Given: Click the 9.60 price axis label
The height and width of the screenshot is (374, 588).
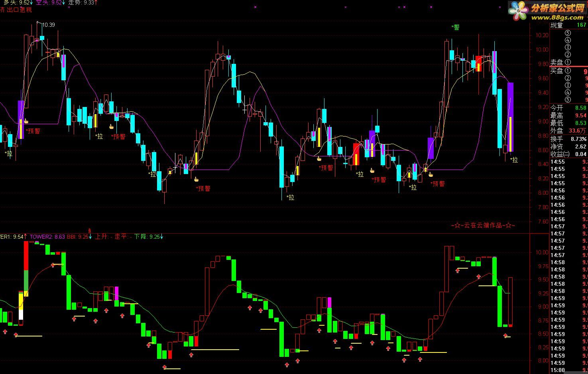Looking at the screenshot, I should coord(543,78).
